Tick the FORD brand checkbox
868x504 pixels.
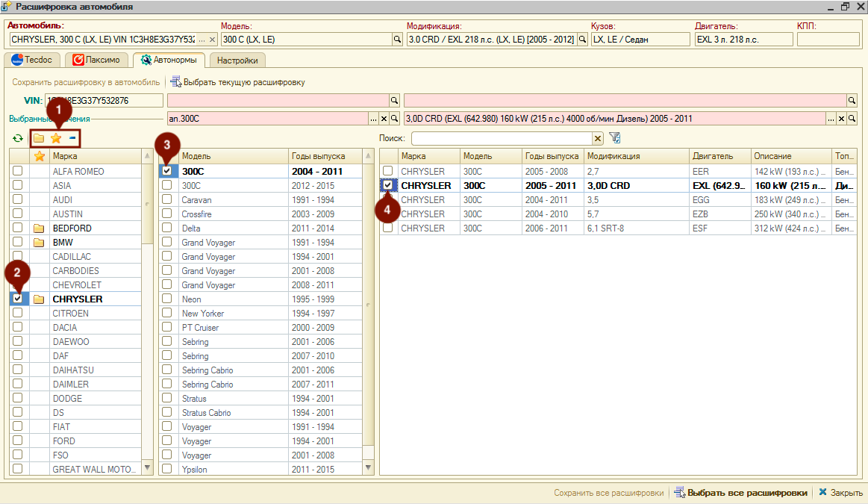point(18,441)
